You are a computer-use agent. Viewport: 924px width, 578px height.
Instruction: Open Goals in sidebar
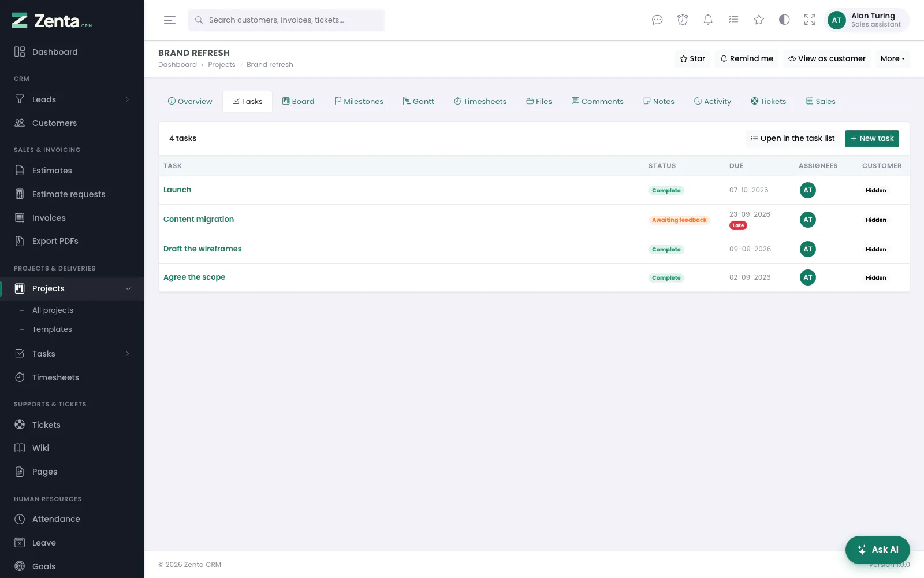(x=72, y=566)
